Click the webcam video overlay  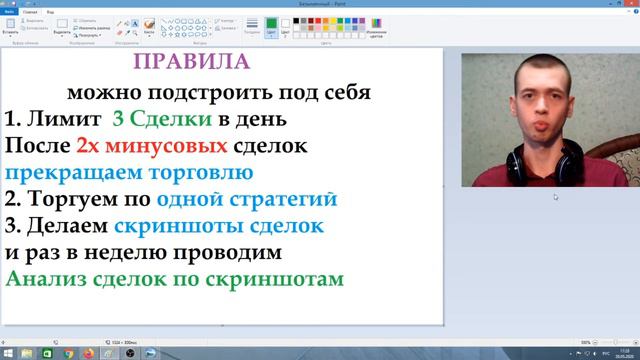tap(551, 120)
